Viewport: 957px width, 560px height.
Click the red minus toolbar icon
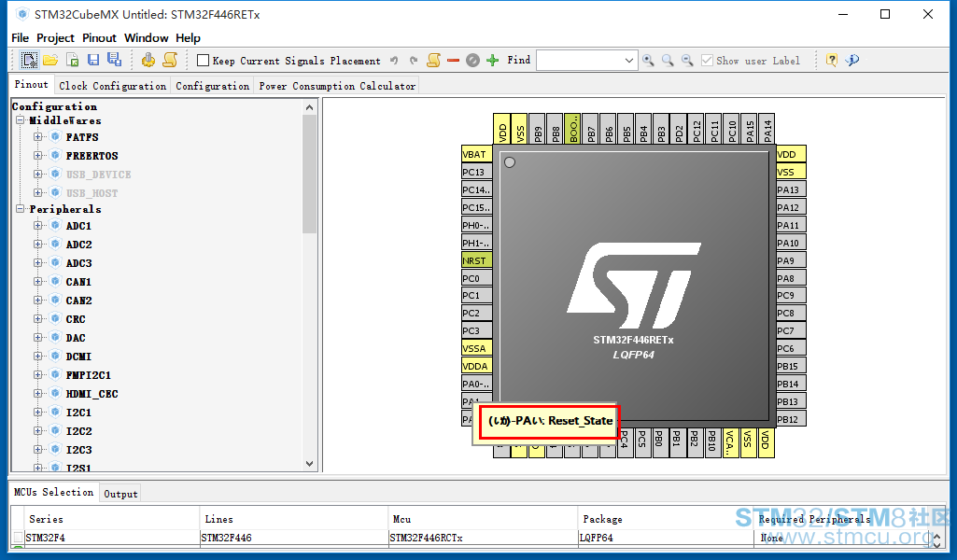[x=453, y=61]
